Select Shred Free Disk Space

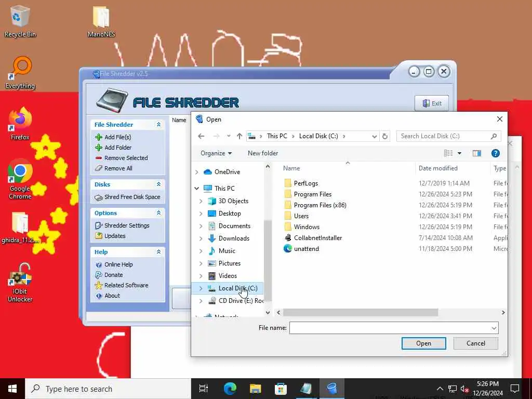click(132, 197)
